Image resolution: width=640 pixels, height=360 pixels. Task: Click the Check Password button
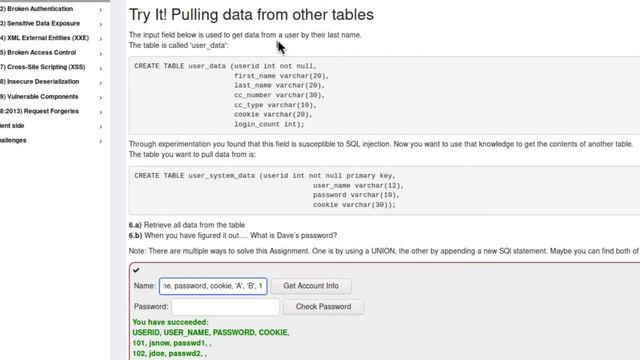click(323, 307)
